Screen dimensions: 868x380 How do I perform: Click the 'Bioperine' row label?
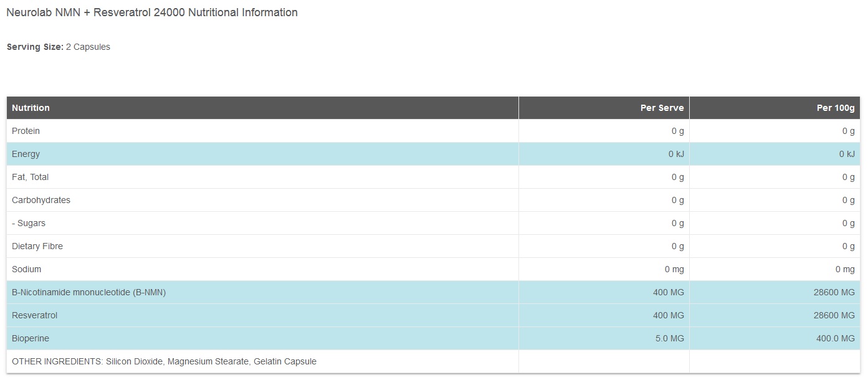(31, 338)
